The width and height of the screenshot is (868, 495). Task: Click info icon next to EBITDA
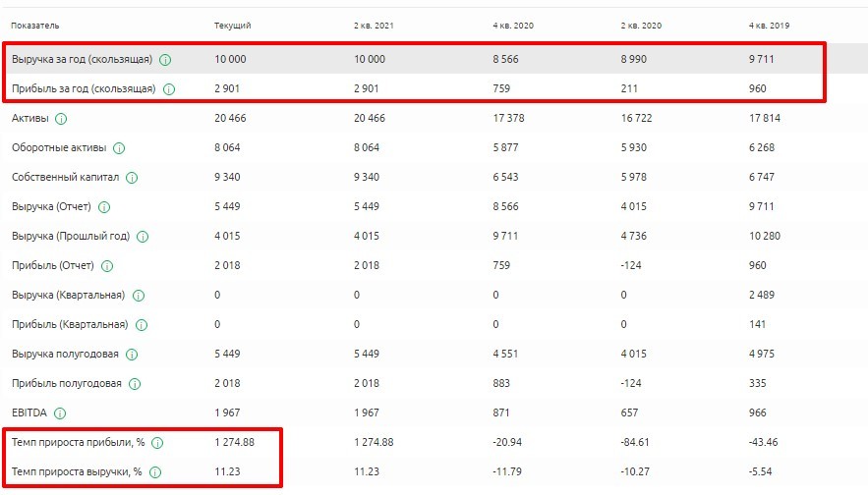pos(61,413)
